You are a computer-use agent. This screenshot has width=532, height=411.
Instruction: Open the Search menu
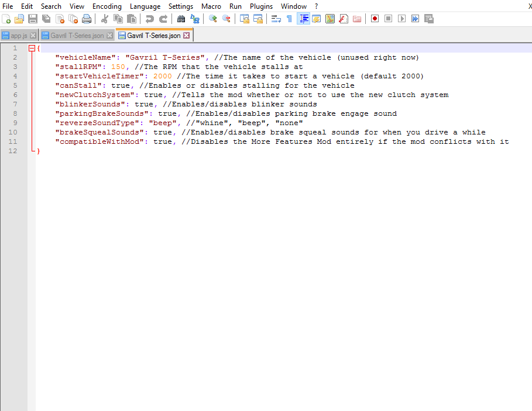52,6
